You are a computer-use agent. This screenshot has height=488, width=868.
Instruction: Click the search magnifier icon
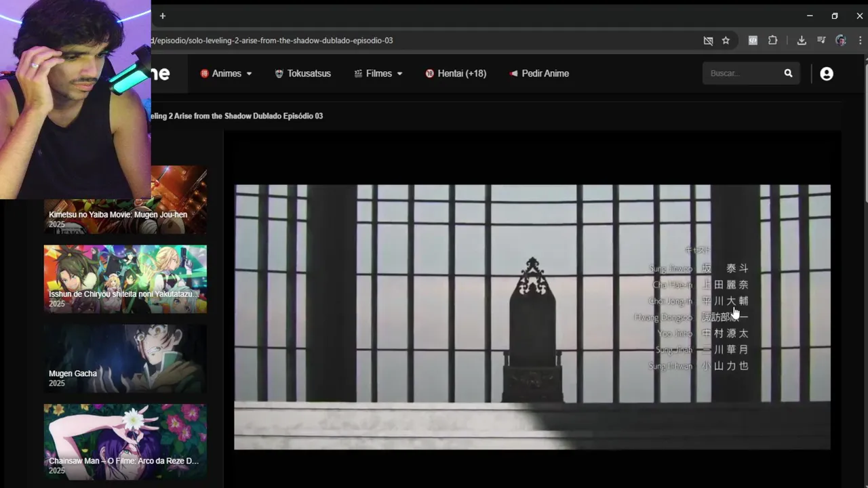pyautogui.click(x=788, y=73)
